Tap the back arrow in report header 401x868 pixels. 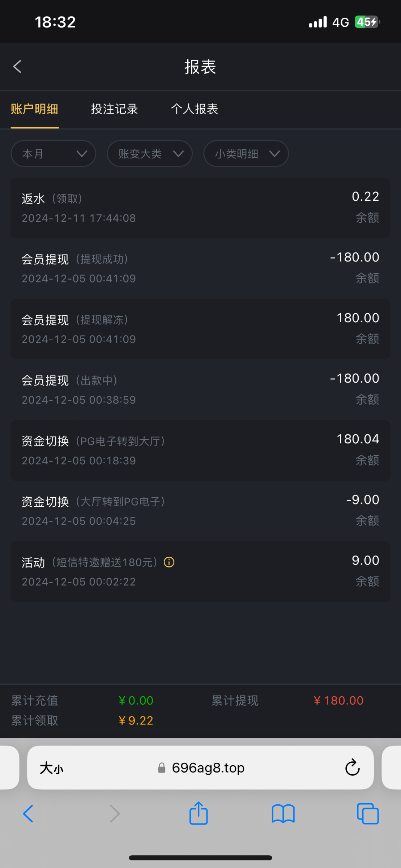click(17, 67)
